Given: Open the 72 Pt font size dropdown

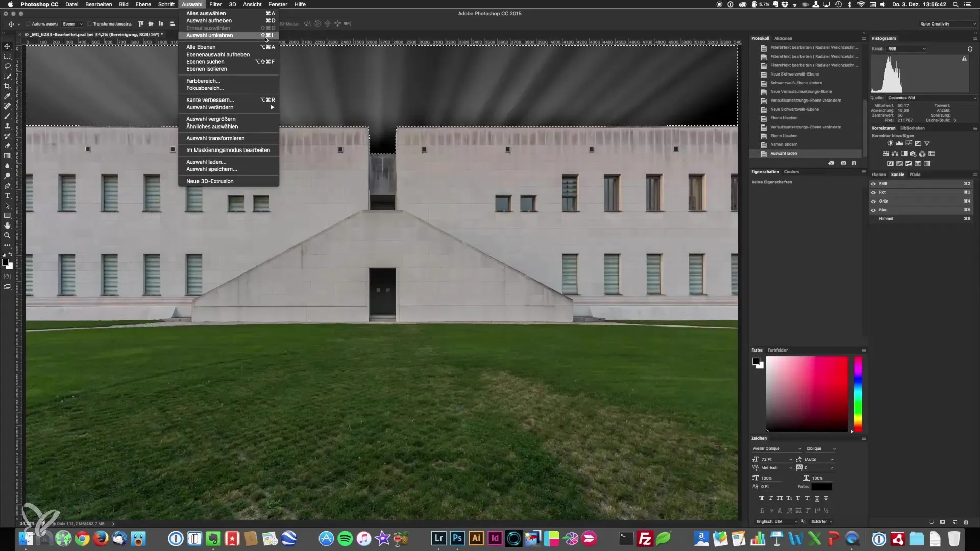Looking at the screenshot, I should (776, 460).
